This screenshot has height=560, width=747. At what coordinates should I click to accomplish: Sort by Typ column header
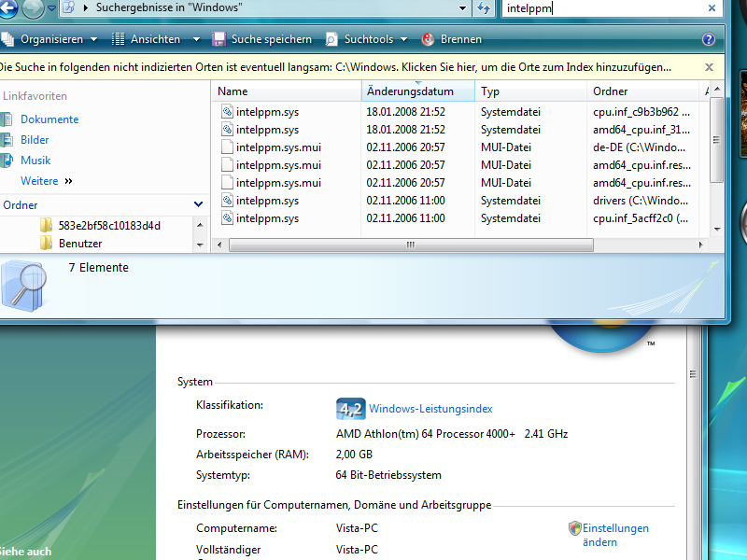[x=530, y=91]
